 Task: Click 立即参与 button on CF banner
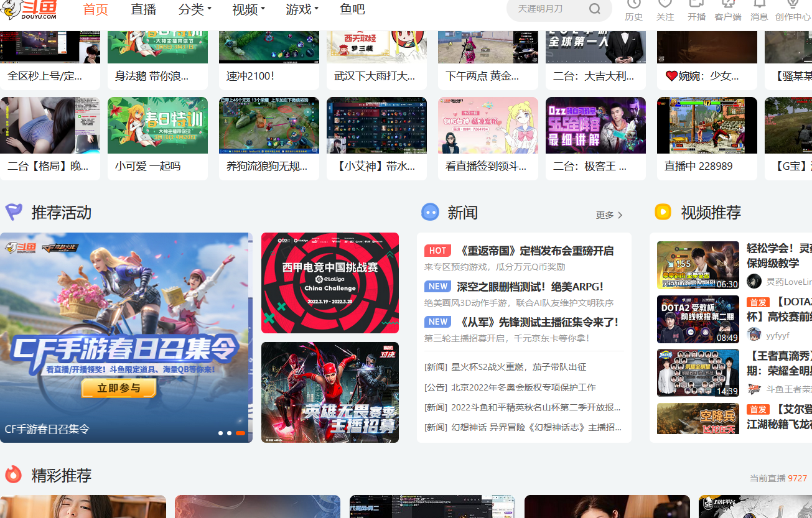coord(118,389)
